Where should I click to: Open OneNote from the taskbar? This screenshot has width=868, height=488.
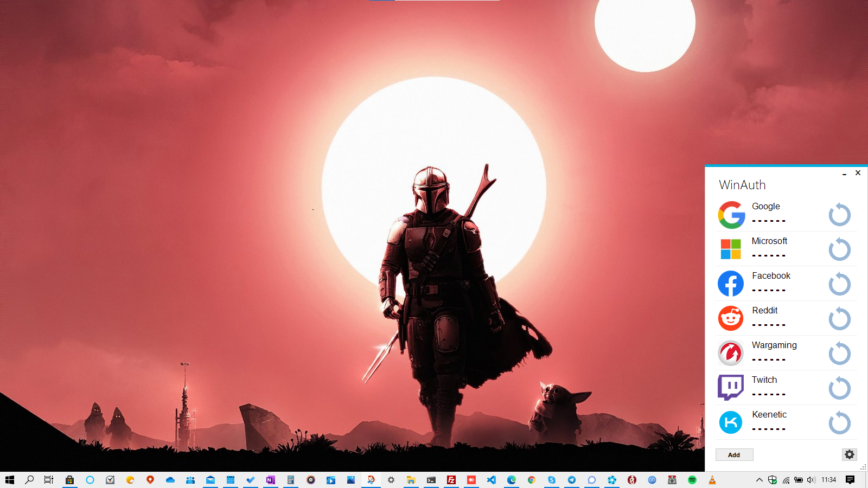[x=271, y=480]
